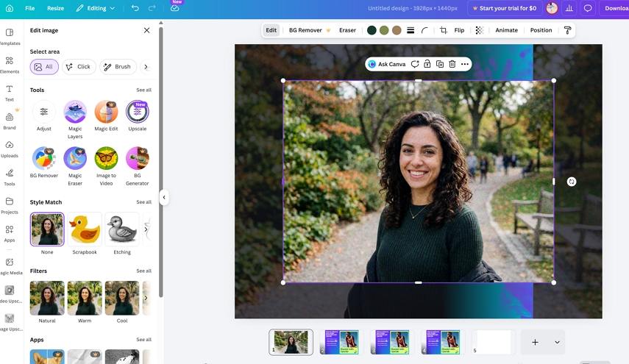Click Start your trial for $0
Viewport: 629px width, 364px height.
pos(504,8)
